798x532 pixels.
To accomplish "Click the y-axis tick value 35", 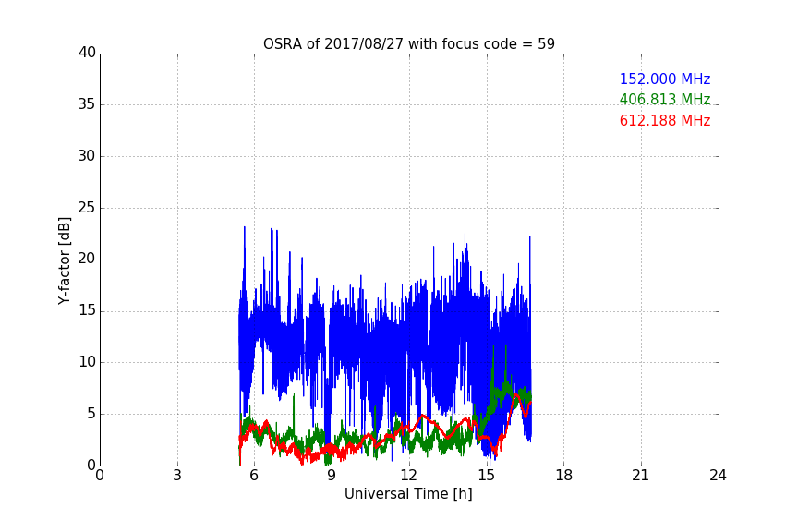I will 87,104.
